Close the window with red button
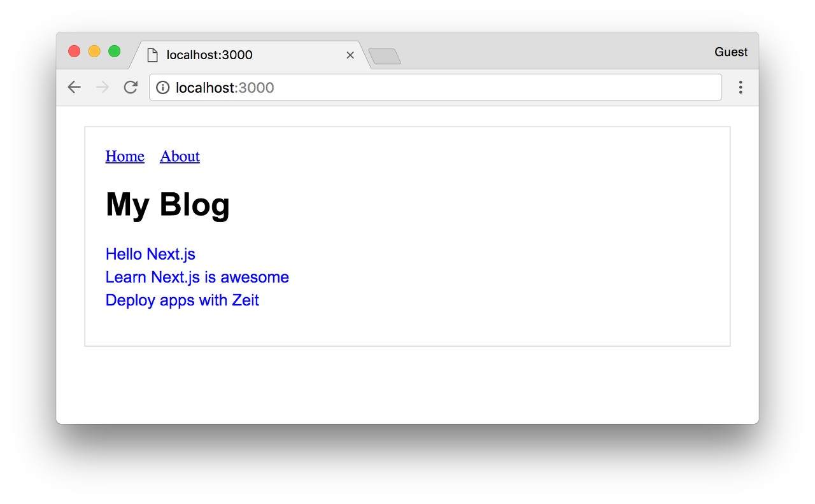 tap(74, 52)
